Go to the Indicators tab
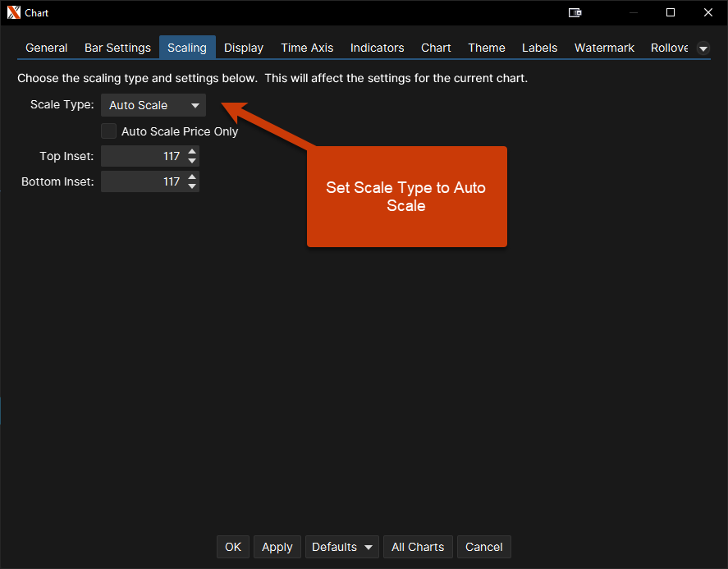 (377, 48)
